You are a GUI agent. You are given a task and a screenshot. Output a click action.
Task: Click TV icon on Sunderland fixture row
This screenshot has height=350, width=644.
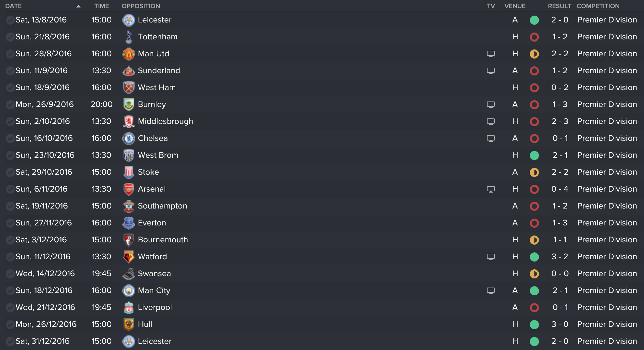coord(490,71)
